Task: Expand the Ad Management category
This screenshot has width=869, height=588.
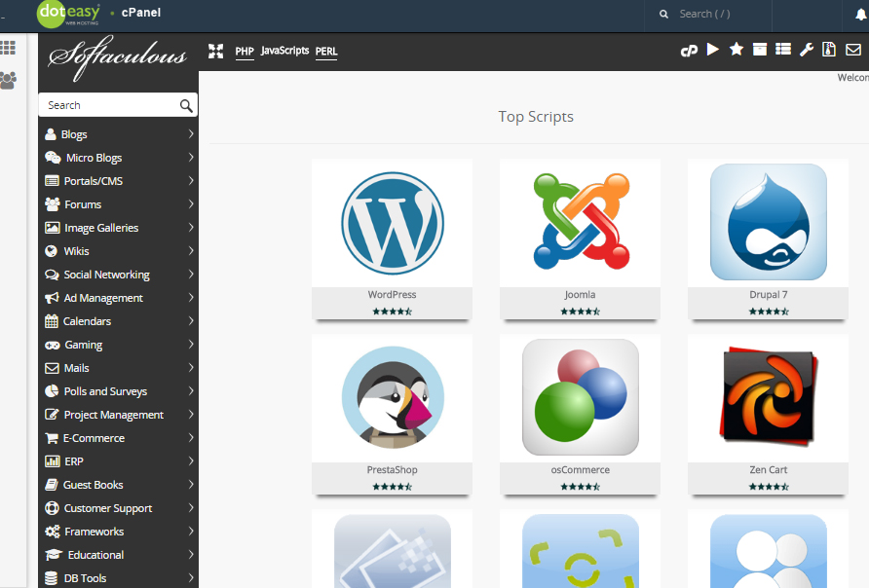Action: [x=119, y=298]
